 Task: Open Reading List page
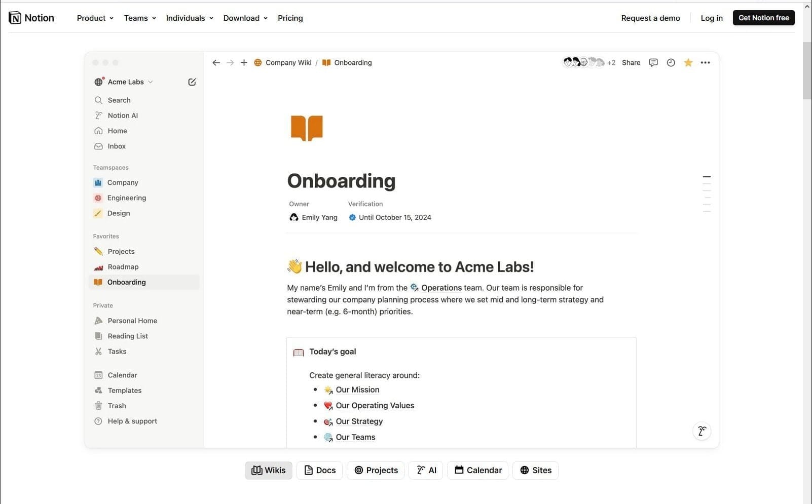coord(144,336)
